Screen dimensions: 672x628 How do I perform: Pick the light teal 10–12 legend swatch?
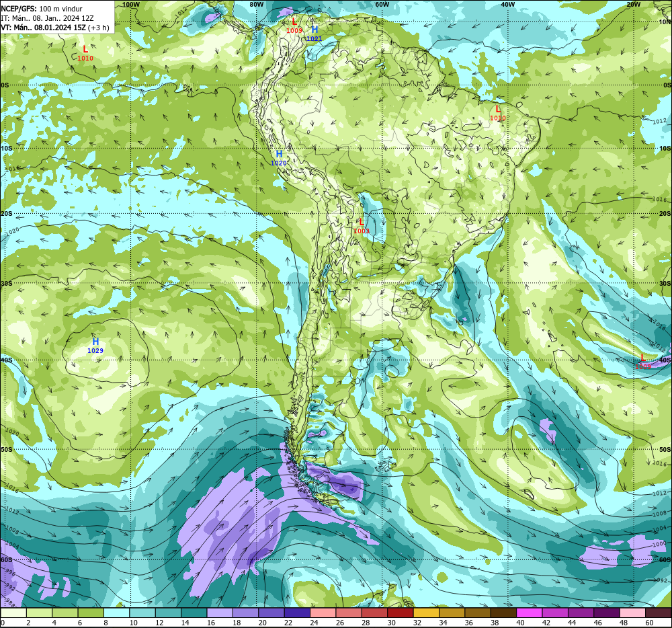click(x=142, y=613)
